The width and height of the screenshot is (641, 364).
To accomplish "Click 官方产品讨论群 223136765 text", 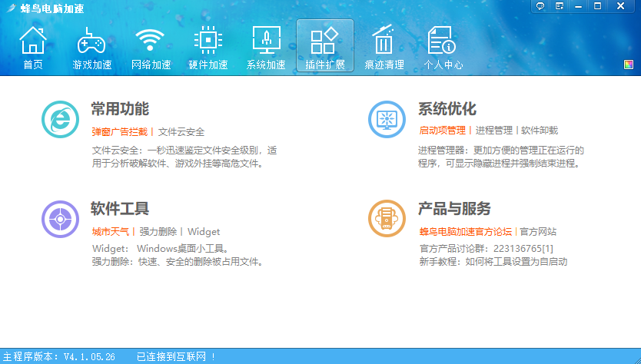I will [x=486, y=248].
